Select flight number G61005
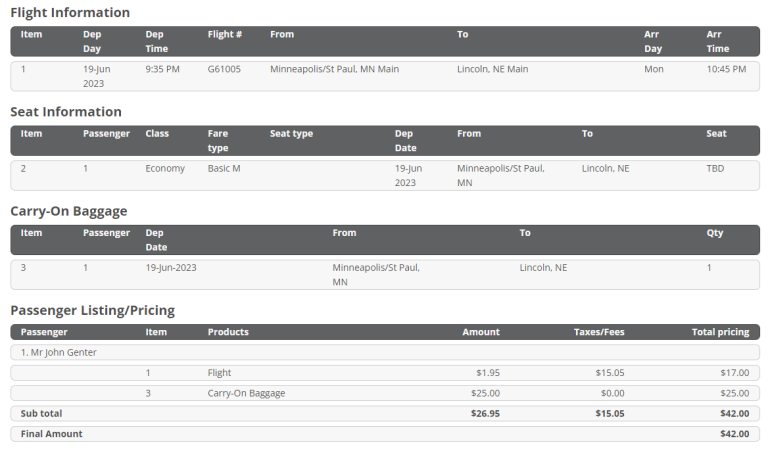The height and width of the screenshot is (449, 770). click(224, 69)
